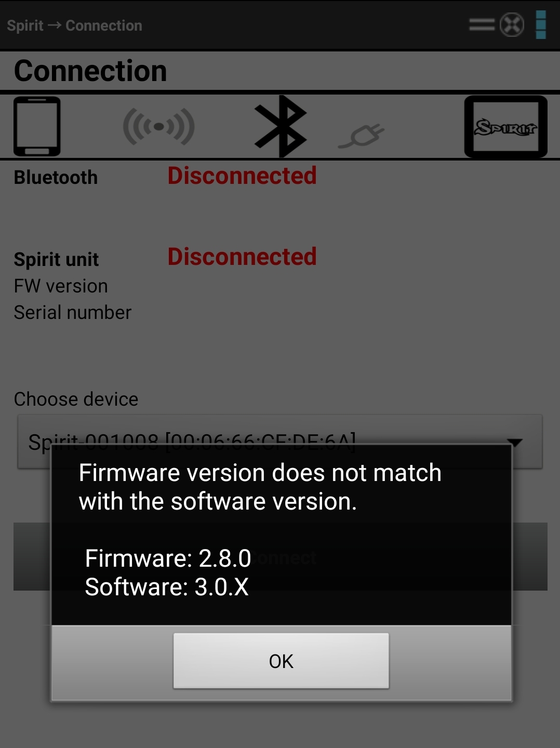Screen dimensions: 560x748
Task: Expand the Choose device dropdown arrow
Action: 514,443
